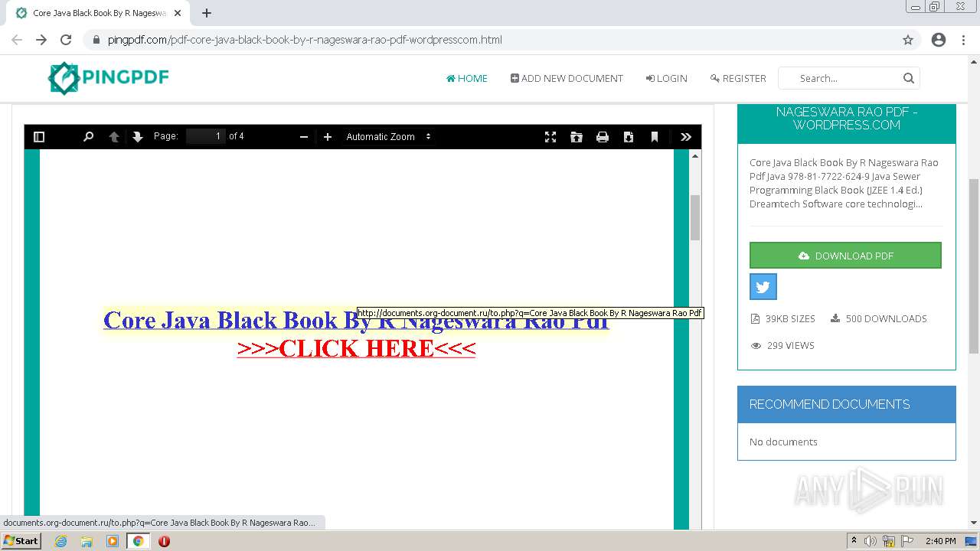The width and height of the screenshot is (980, 551).
Task: Go back in browser history
Action: click(x=17, y=40)
